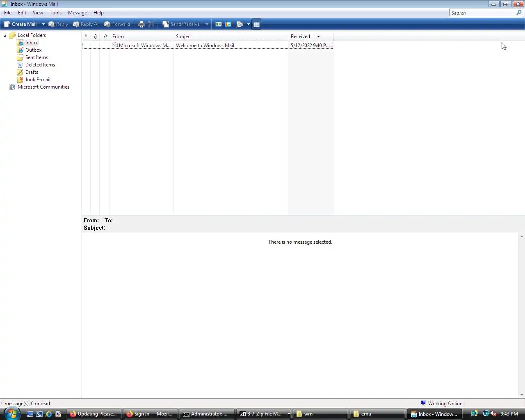Open the Send/Receive dropdown arrow

point(207,24)
